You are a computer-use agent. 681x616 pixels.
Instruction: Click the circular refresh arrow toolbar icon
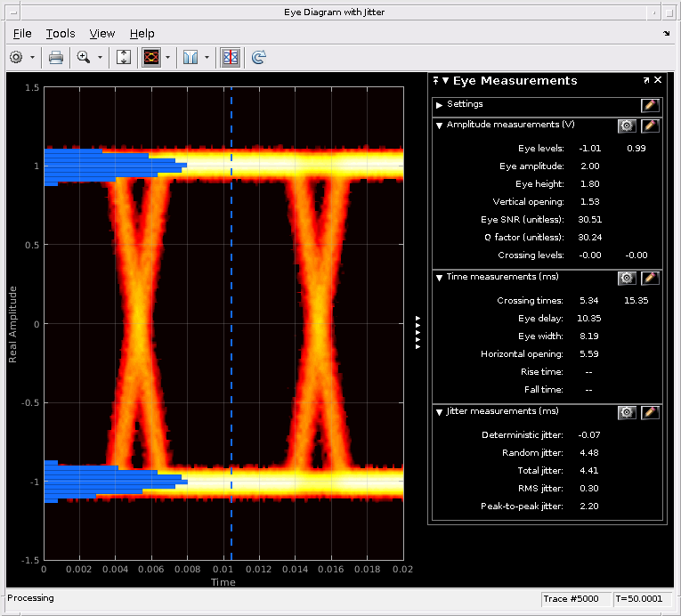click(258, 57)
